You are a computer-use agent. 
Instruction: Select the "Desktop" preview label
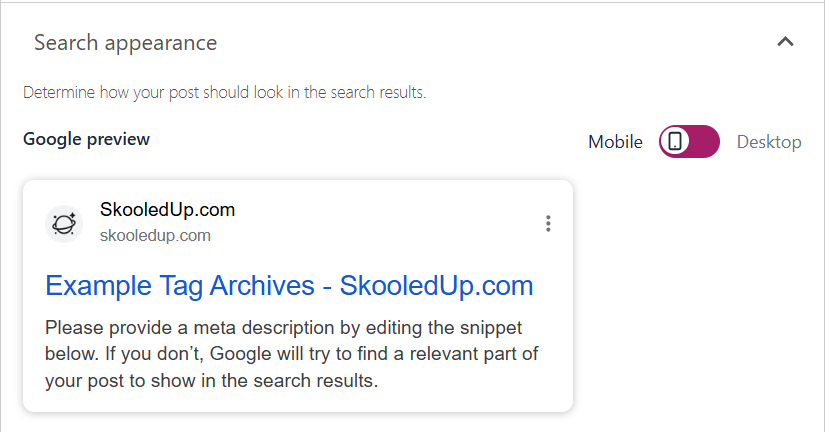click(x=769, y=142)
